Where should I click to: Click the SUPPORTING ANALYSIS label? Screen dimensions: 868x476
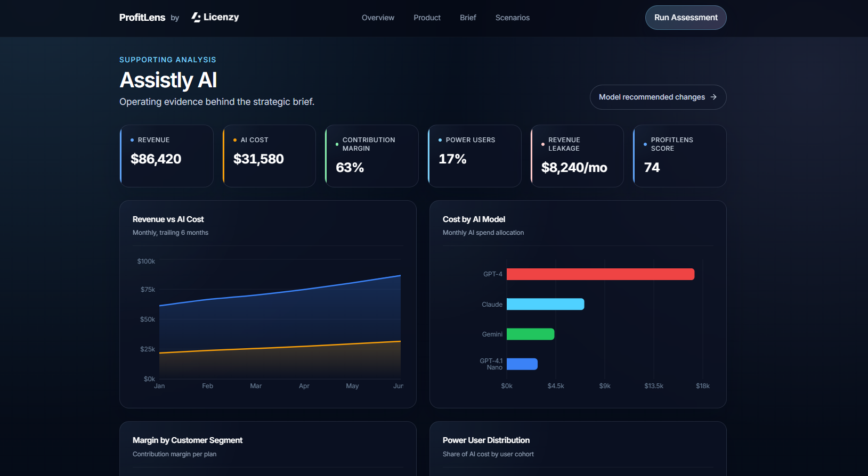tap(168, 60)
